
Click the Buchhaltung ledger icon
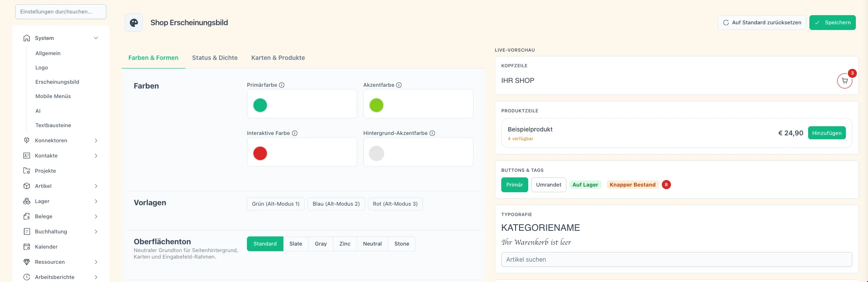click(x=26, y=232)
